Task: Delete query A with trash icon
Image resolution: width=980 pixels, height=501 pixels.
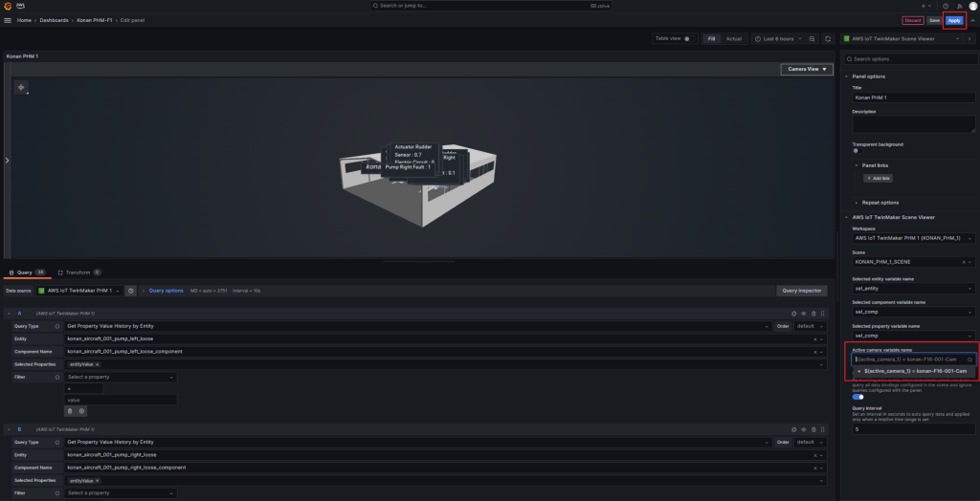Action: pos(813,313)
